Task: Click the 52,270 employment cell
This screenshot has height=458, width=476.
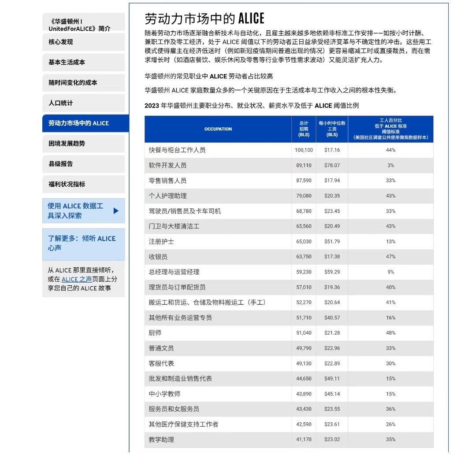Action: tap(304, 303)
